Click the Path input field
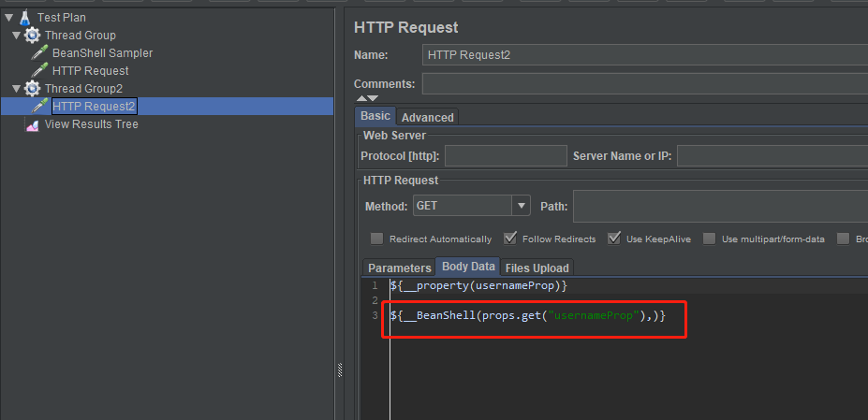This screenshot has width=868, height=420. (x=720, y=206)
